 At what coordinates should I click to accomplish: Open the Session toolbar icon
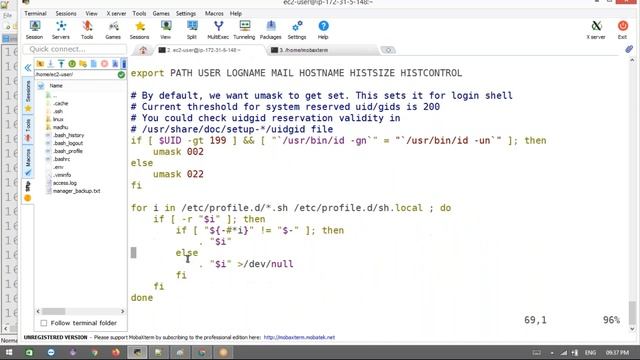pos(34,30)
